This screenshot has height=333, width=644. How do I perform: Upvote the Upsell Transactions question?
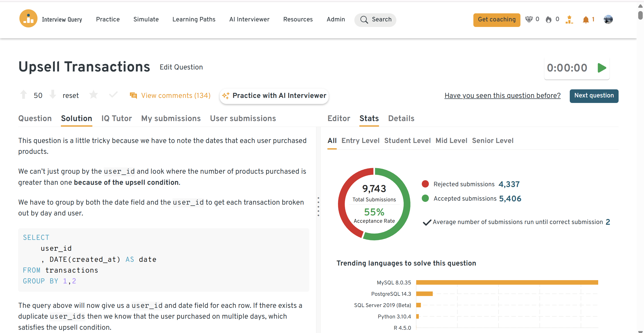click(x=24, y=95)
